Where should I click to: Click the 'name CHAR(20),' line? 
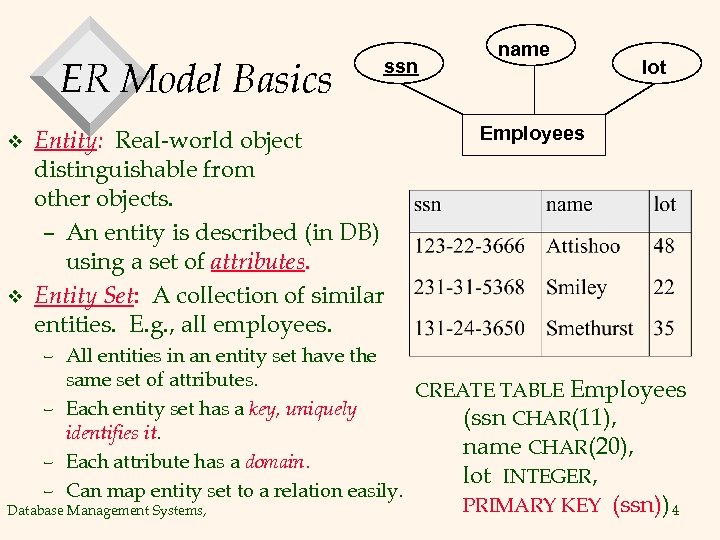(548, 446)
